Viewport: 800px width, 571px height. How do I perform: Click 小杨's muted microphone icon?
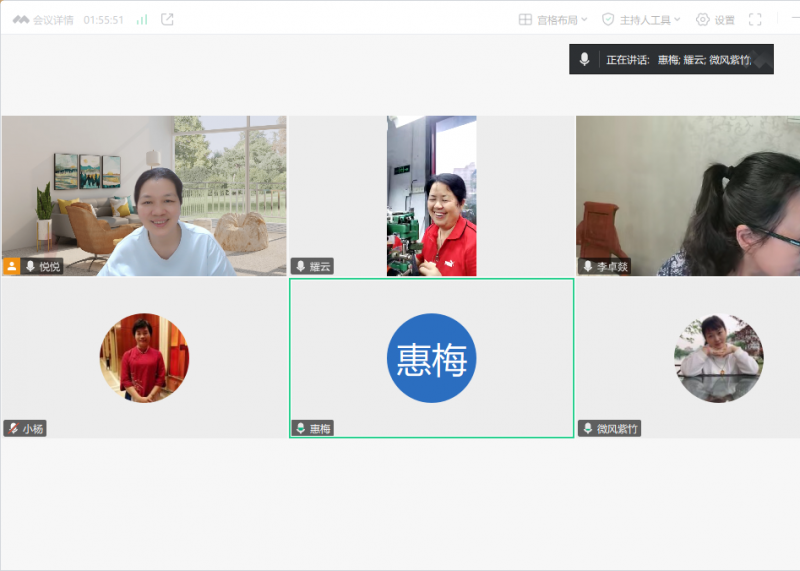click(13, 428)
